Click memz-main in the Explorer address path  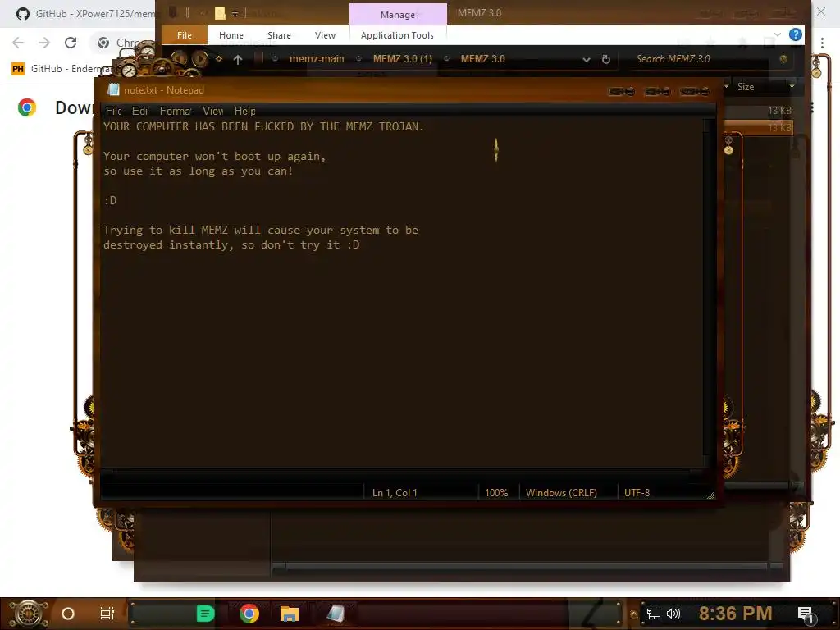tap(317, 59)
